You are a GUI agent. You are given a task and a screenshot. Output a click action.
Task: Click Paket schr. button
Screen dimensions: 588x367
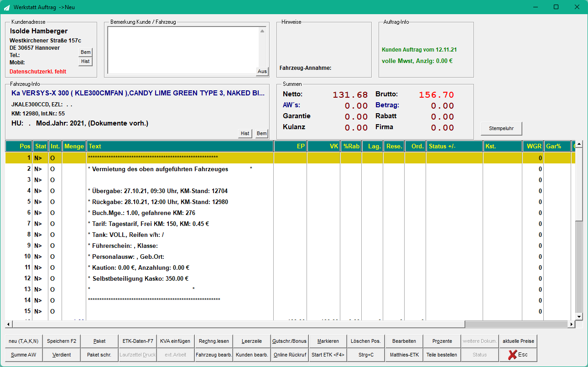pyautogui.click(x=99, y=355)
